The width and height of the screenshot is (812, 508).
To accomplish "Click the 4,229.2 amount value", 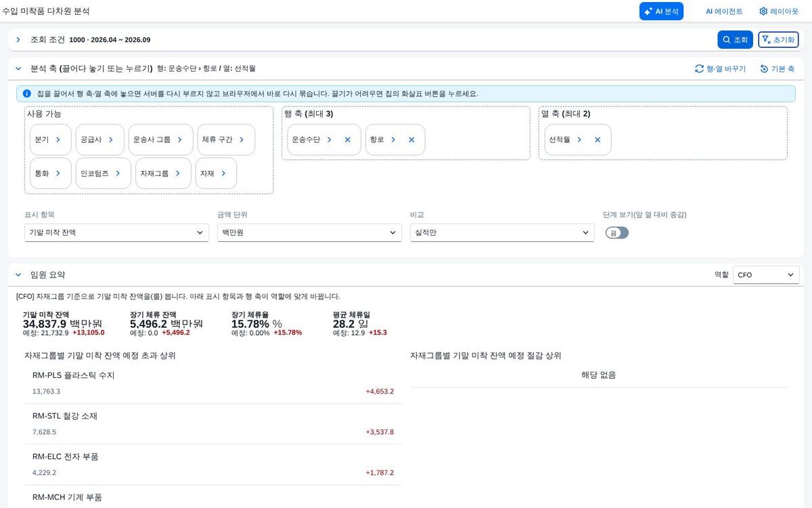I will 44,473.
